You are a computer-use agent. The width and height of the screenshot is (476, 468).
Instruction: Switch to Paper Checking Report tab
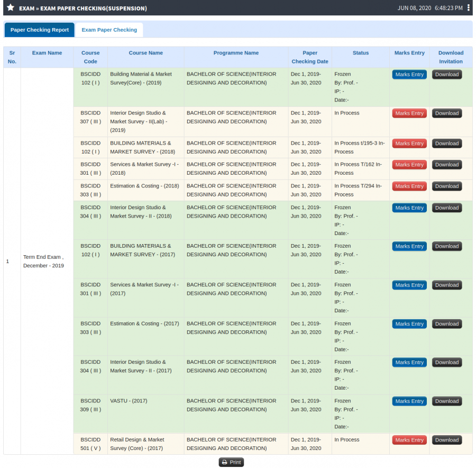(40, 30)
